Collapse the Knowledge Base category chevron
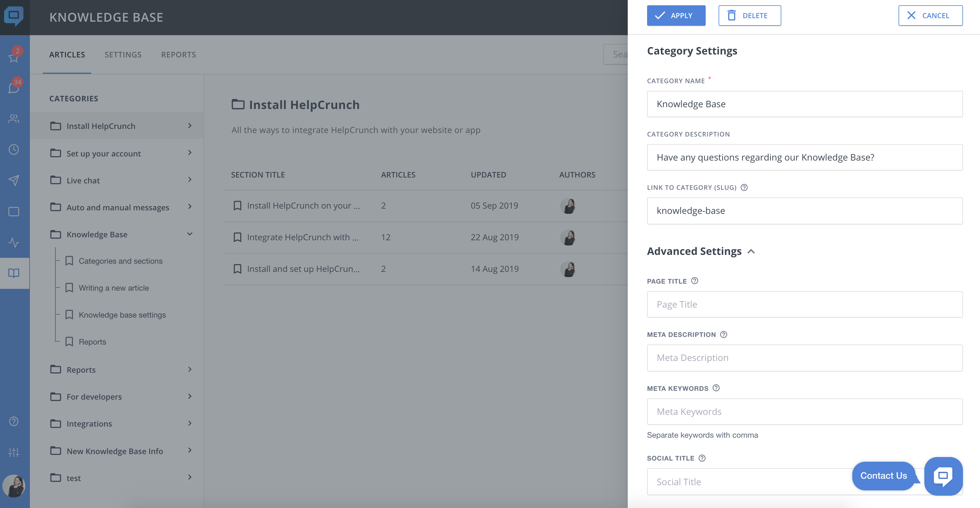This screenshot has width=980, height=508. tap(190, 233)
